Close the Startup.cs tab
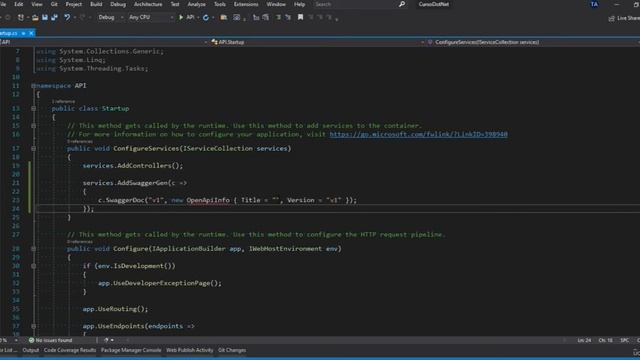Image resolution: width=640 pixels, height=360 pixels. (31, 33)
